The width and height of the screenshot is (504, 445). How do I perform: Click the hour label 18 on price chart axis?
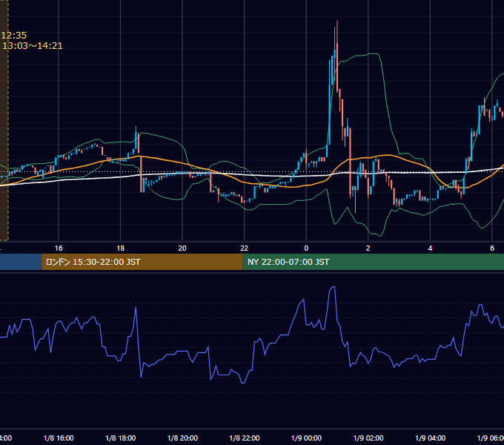point(120,248)
